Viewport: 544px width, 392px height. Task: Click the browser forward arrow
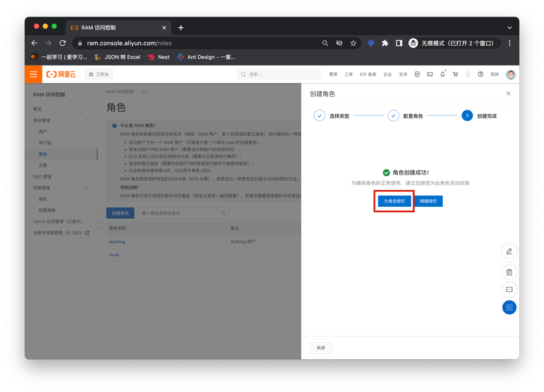click(x=48, y=43)
